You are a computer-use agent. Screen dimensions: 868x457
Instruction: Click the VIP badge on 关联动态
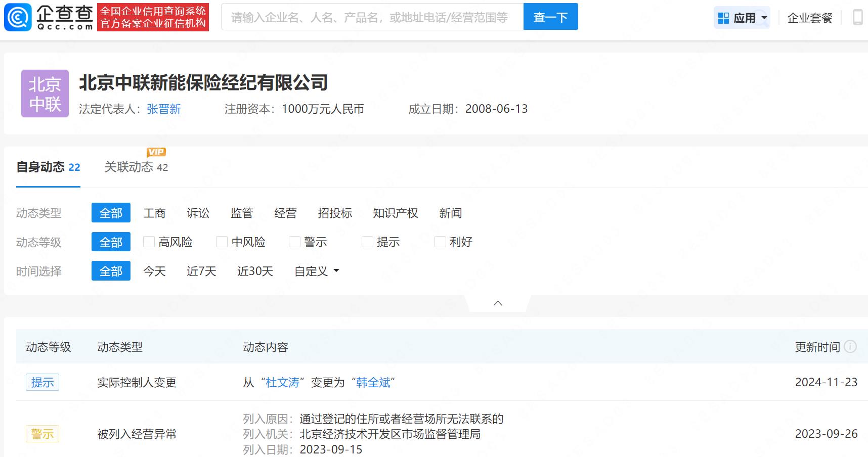click(x=156, y=152)
